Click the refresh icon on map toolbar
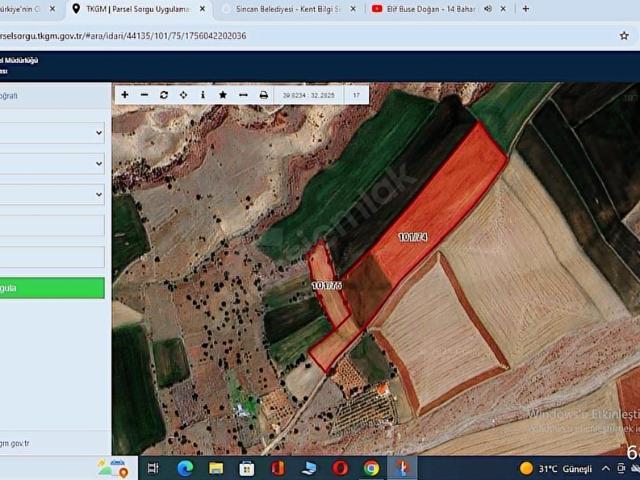This screenshot has width=640, height=480. pos(164,95)
